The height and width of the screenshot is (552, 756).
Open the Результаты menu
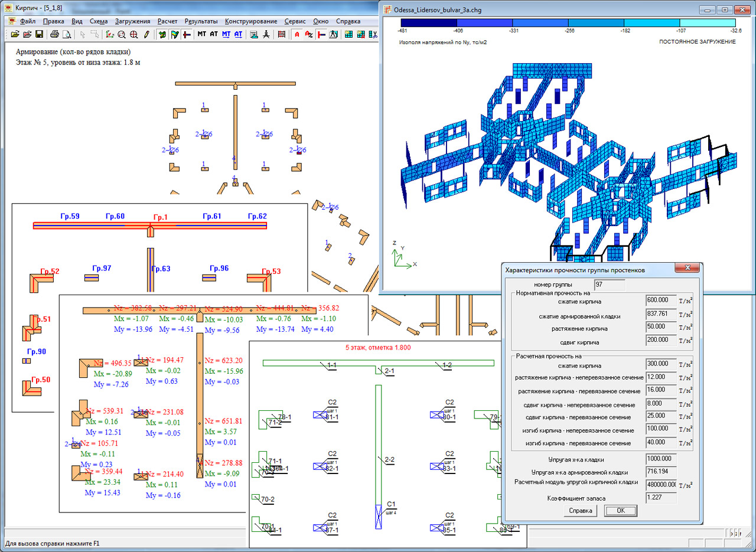click(x=201, y=21)
